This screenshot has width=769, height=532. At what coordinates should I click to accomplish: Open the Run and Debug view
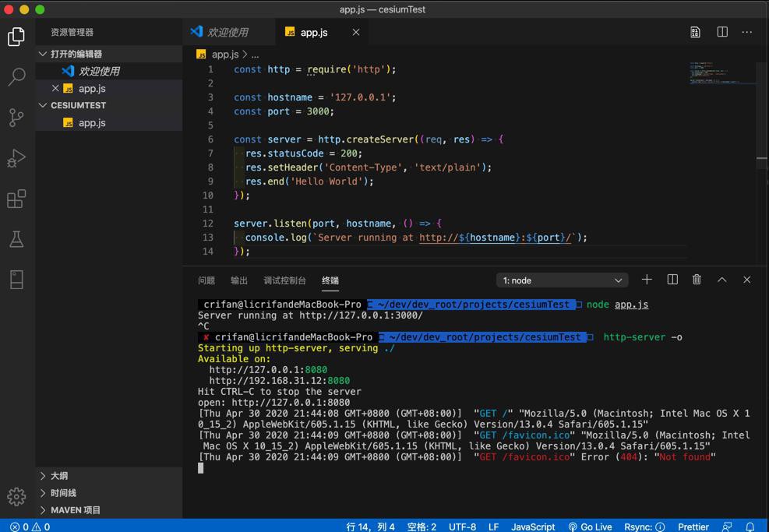click(16, 158)
